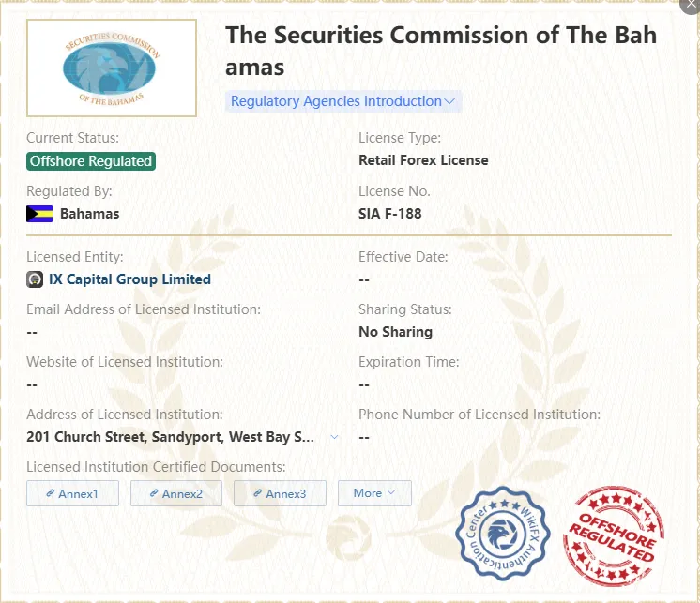Expand the More documents dropdown
700x603 pixels.
pos(374,493)
